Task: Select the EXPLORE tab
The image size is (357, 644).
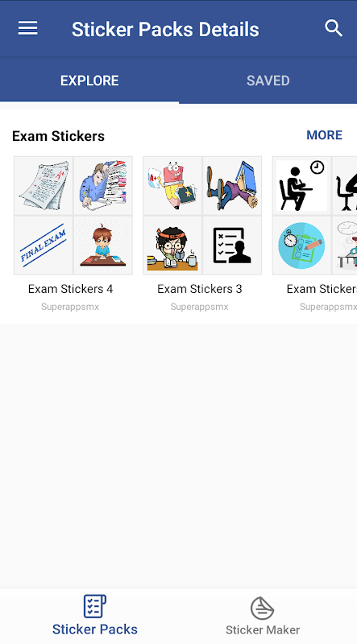Action: click(x=89, y=80)
